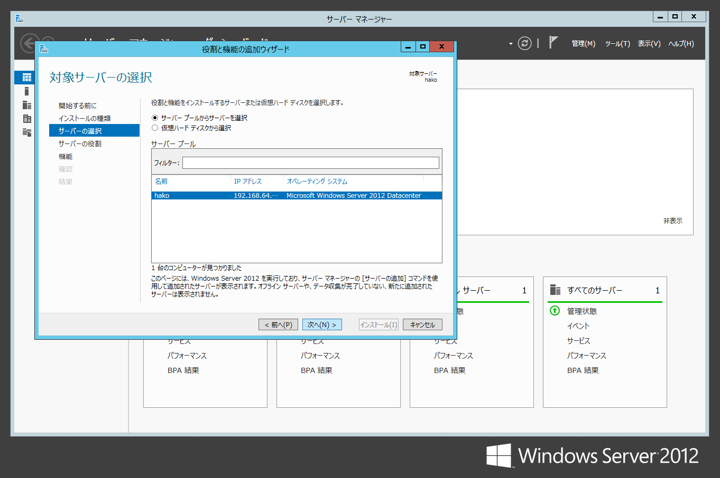The width and height of the screenshot is (720, 478).
Task: Select the File Services icon in sidebar
Action: (27, 132)
